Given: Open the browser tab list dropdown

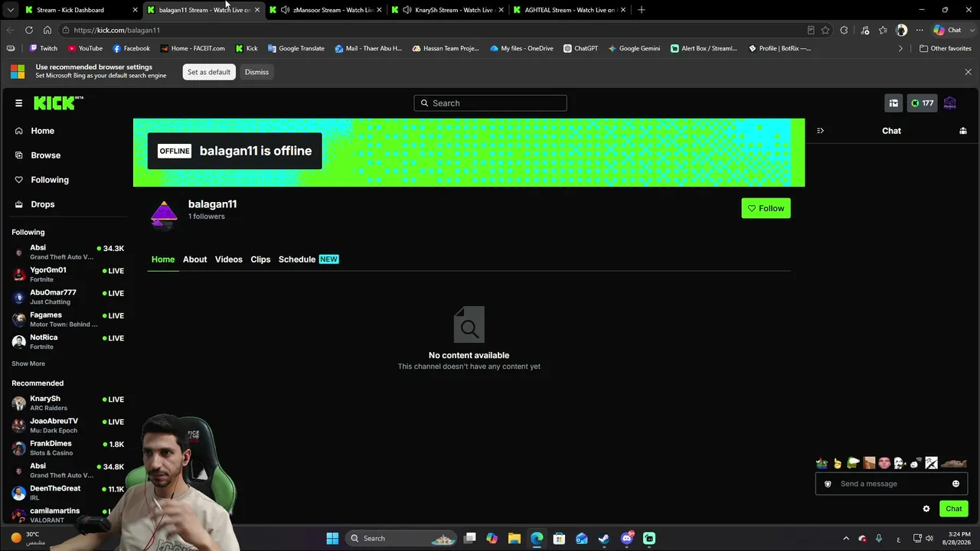Looking at the screenshot, I should 10,10.
